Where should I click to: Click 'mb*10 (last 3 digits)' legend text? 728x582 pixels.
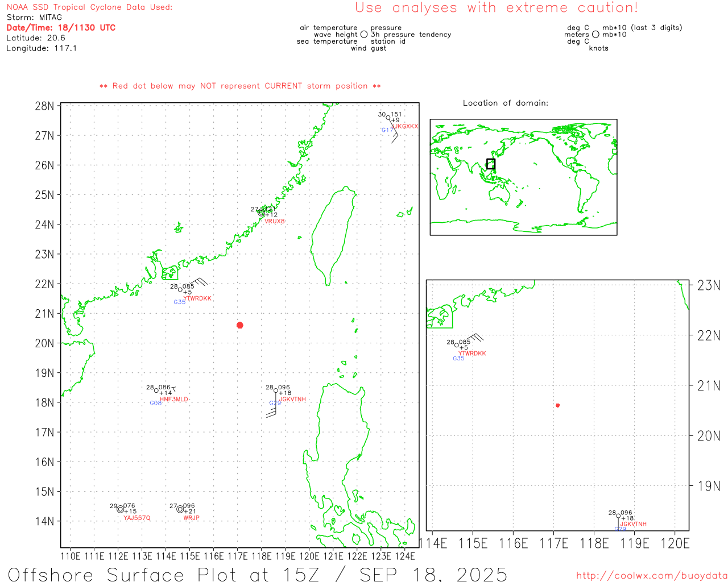(x=642, y=28)
